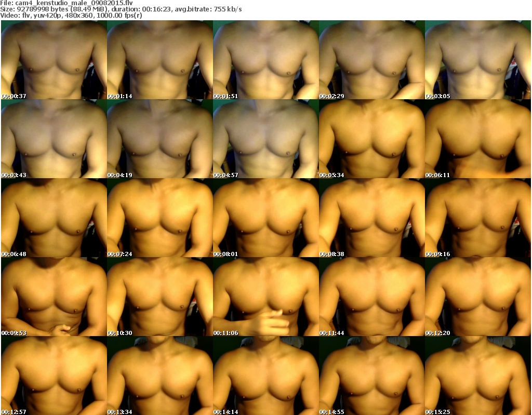Click the frame stamped 00:14:55
The height and width of the screenshot is (415, 532).
(371, 376)
